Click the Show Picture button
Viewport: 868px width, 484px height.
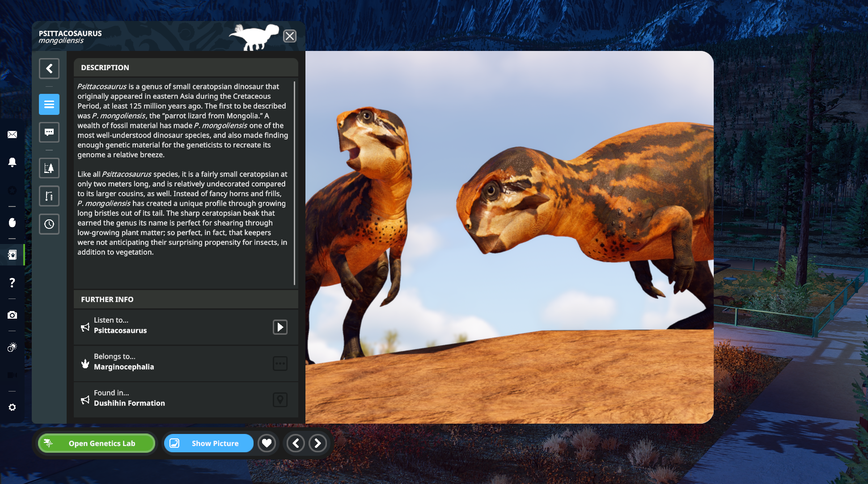(209, 443)
